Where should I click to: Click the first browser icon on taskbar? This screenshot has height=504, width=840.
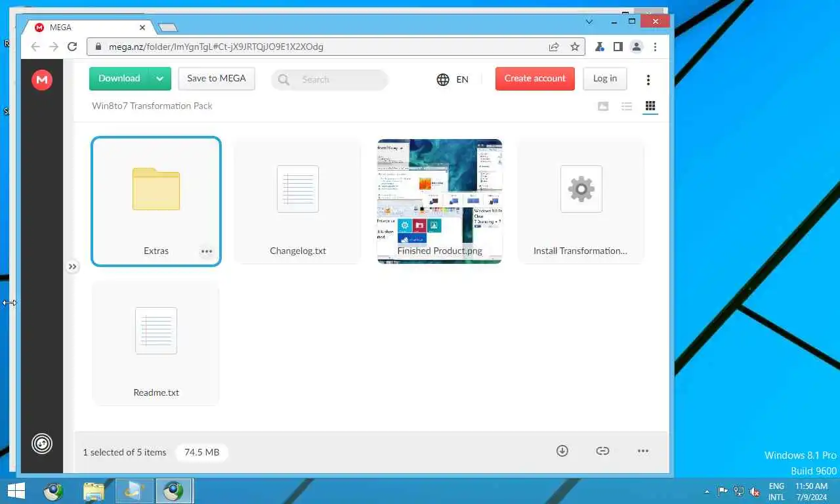click(53, 491)
